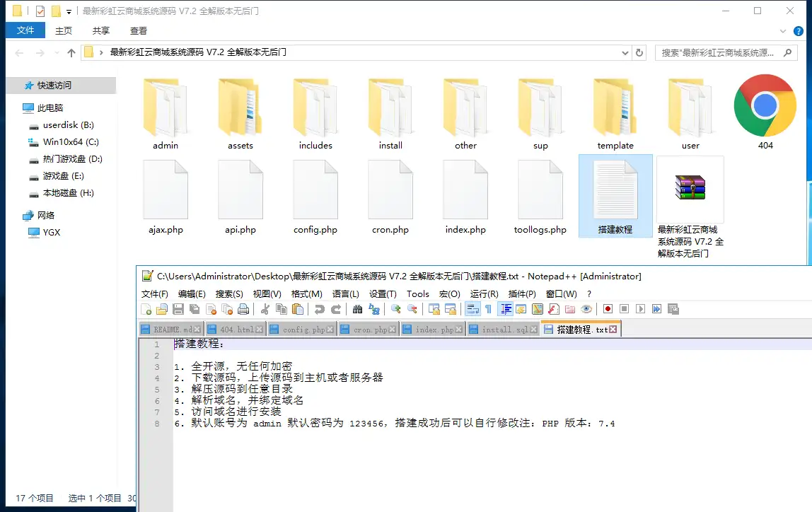Image resolution: width=812 pixels, height=512 pixels.
Task: Open Find with the binoculars toolbar icon
Action: point(357,309)
